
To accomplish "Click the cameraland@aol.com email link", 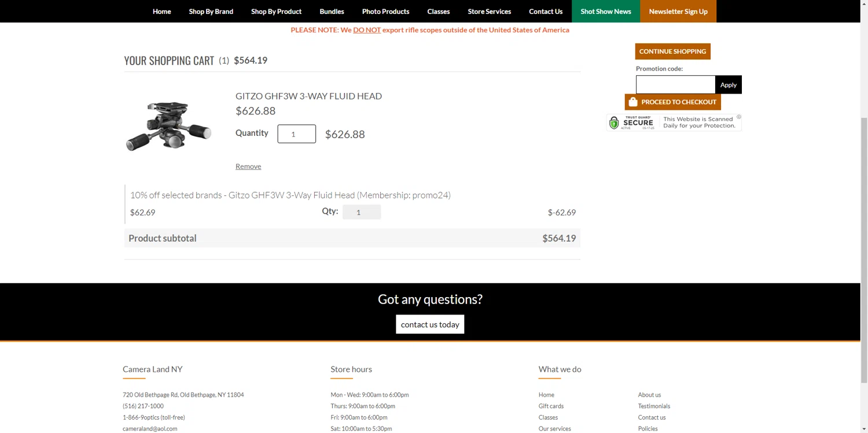I will tap(150, 428).
